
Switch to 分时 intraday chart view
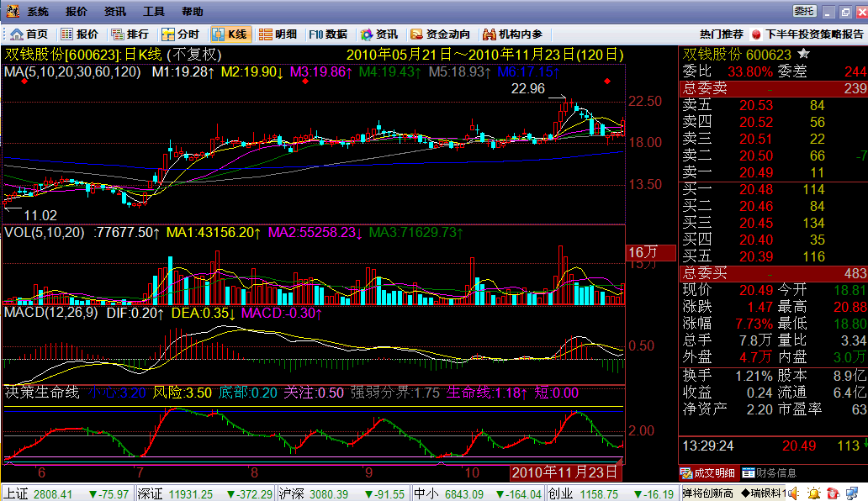(181, 34)
